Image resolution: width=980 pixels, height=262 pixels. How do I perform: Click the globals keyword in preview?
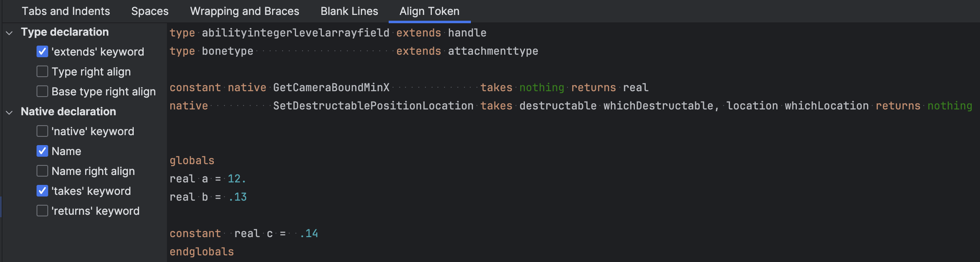192,160
